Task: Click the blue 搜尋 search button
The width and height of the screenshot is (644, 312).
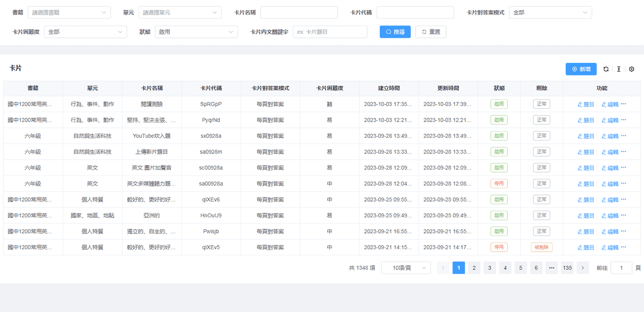Action: (395, 32)
